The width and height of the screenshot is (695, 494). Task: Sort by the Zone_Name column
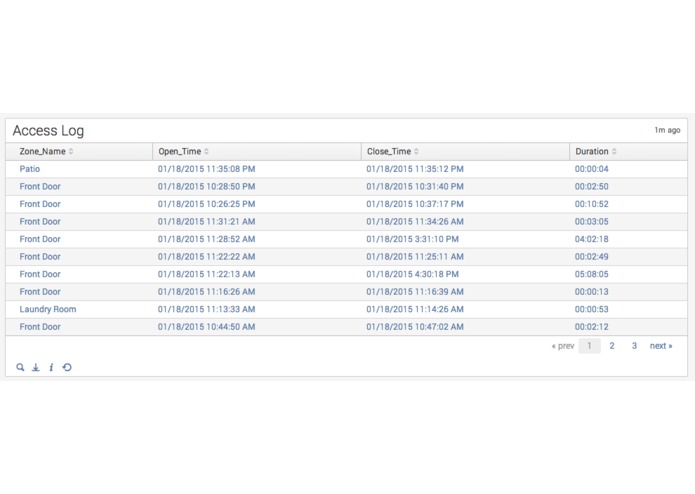pos(47,152)
